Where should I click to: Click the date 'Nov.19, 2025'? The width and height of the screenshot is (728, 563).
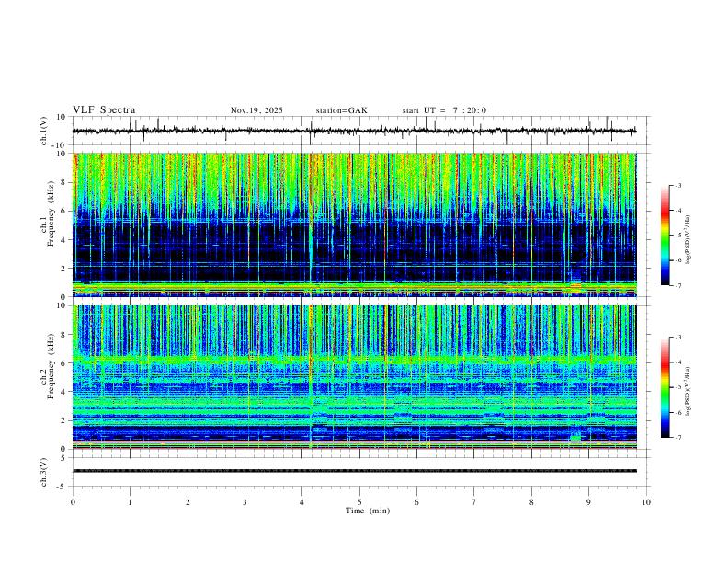tap(256, 110)
